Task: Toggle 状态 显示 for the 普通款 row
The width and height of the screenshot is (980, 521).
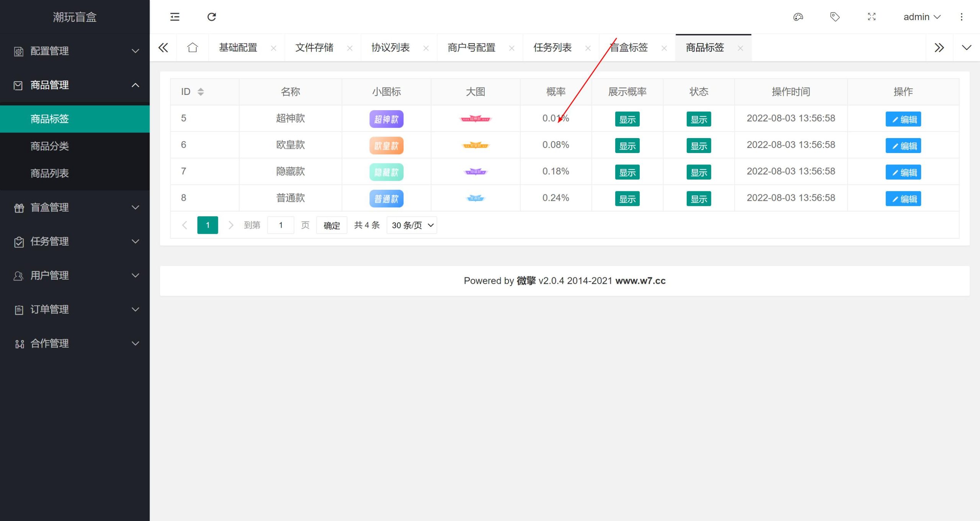Action: coord(699,199)
